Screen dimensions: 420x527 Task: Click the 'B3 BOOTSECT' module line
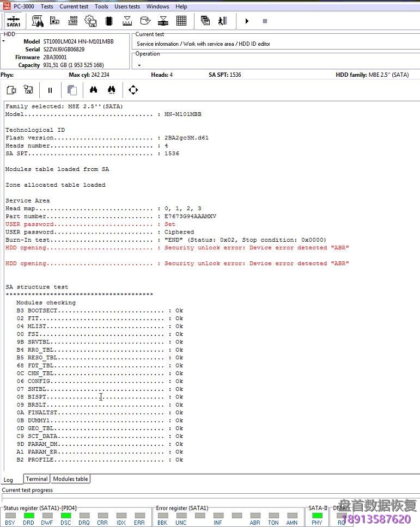(x=100, y=310)
